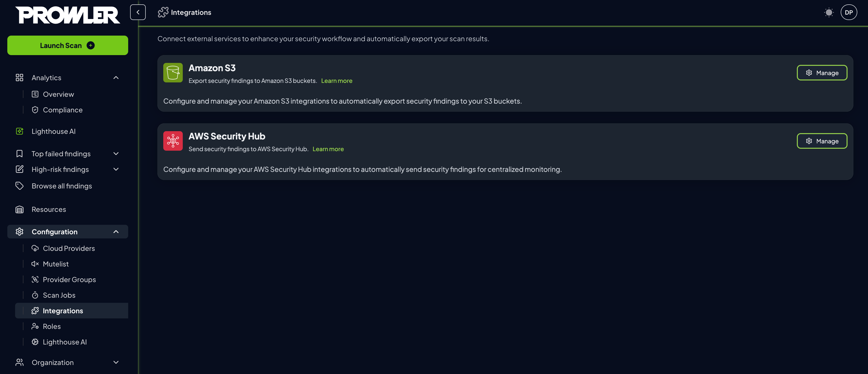
Task: Click the AWS Security Hub icon
Action: pyautogui.click(x=173, y=141)
